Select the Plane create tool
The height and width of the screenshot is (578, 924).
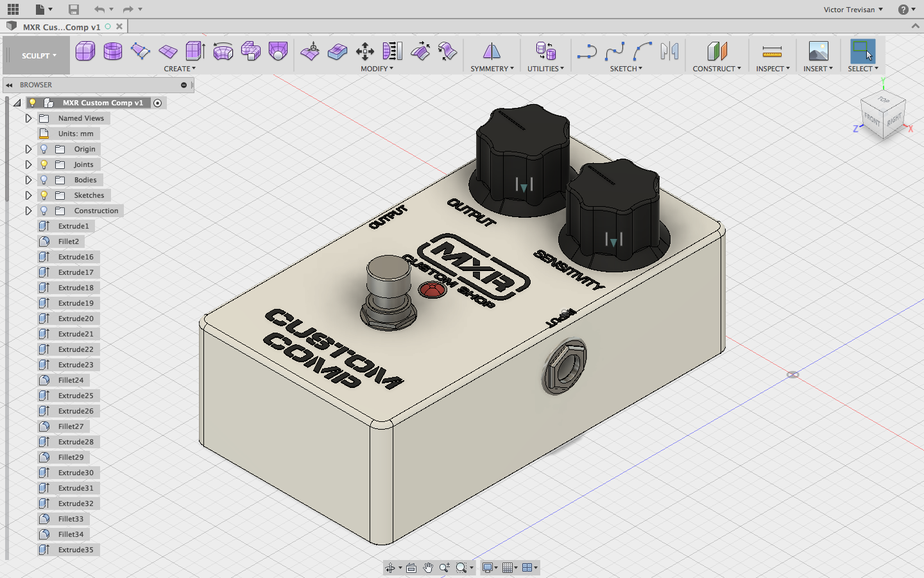(168, 51)
